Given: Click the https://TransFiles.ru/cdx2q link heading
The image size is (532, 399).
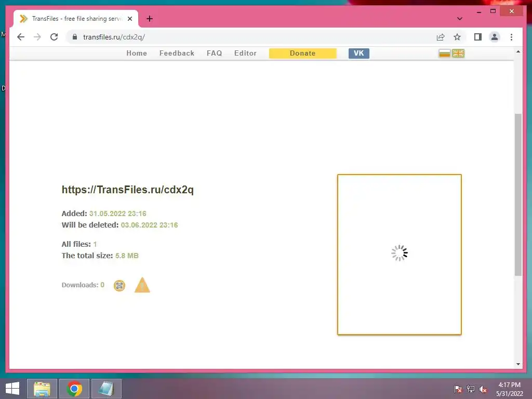Looking at the screenshot, I should pyautogui.click(x=128, y=189).
